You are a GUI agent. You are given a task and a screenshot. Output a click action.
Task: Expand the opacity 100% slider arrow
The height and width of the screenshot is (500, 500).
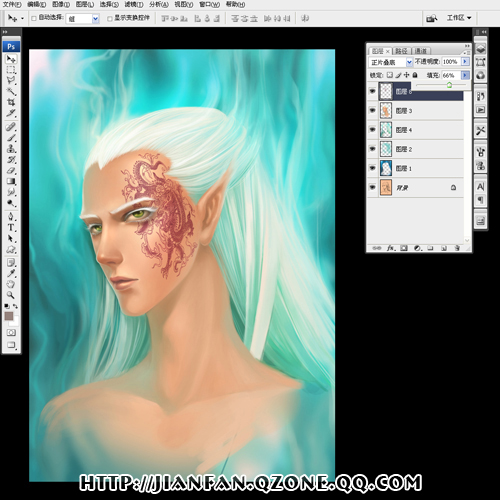click(x=465, y=61)
